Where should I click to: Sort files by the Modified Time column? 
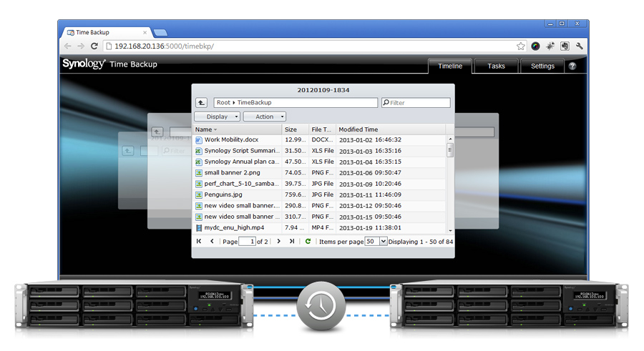pyautogui.click(x=390, y=129)
